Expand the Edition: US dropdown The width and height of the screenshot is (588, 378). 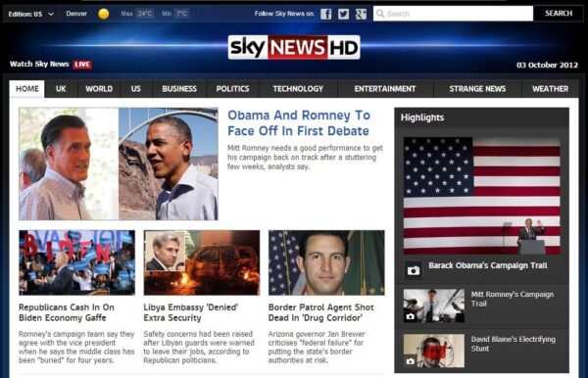31,14
